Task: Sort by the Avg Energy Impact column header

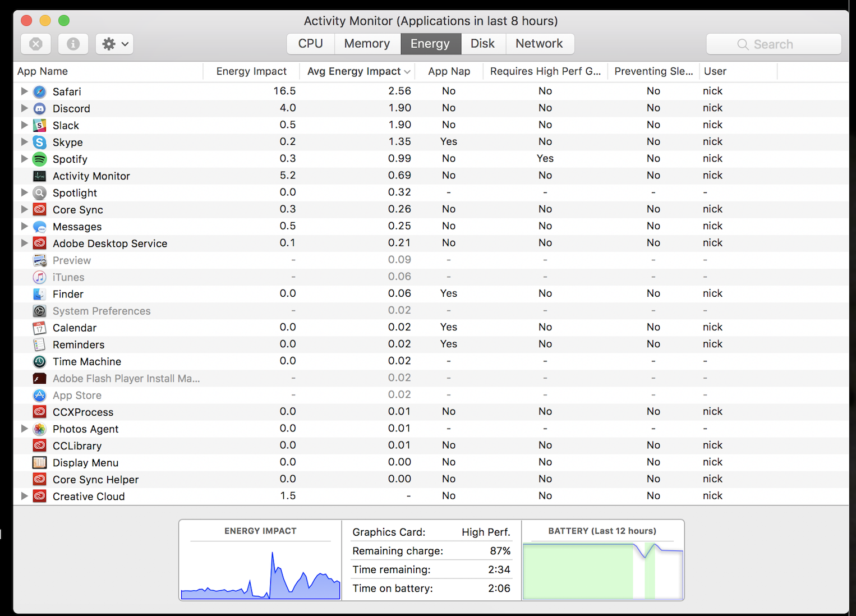Action: pyautogui.click(x=358, y=71)
